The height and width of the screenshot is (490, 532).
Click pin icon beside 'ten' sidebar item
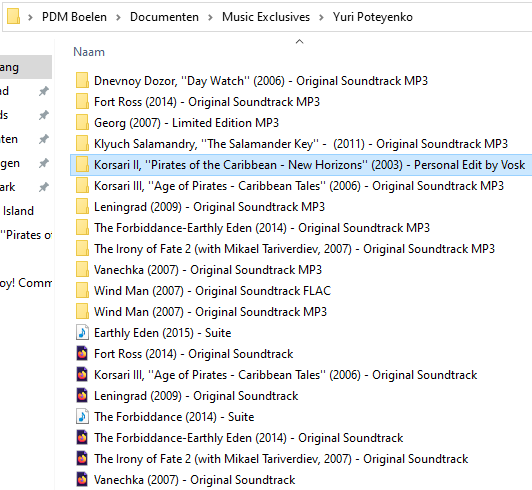point(44,139)
